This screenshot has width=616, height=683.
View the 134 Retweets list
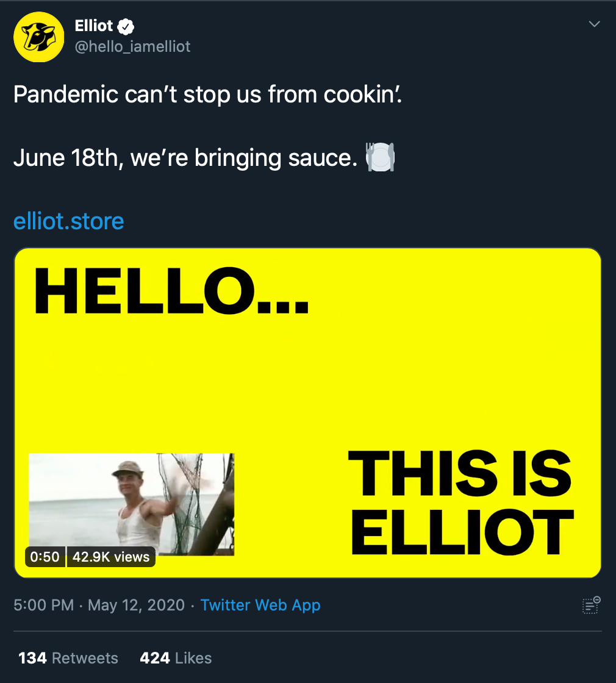[x=68, y=658]
